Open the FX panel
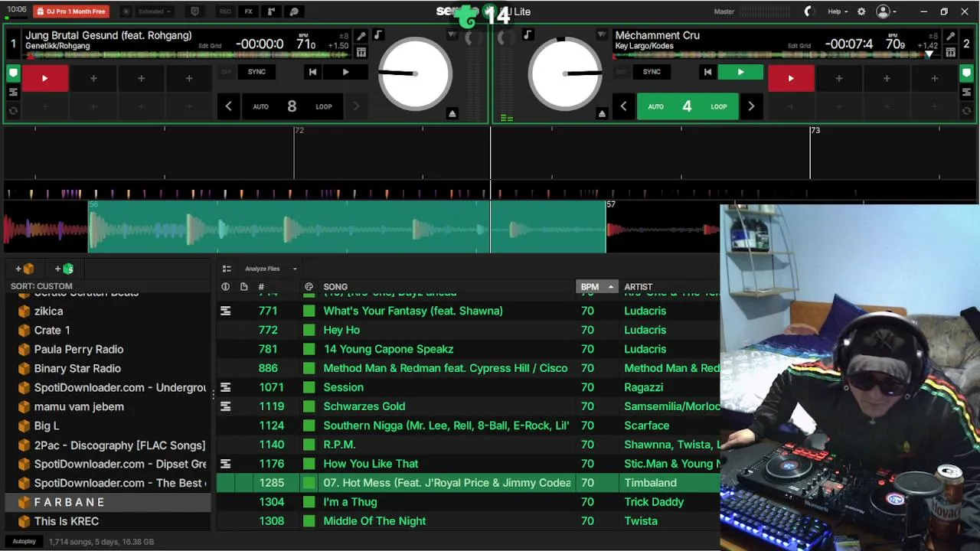 coord(248,11)
